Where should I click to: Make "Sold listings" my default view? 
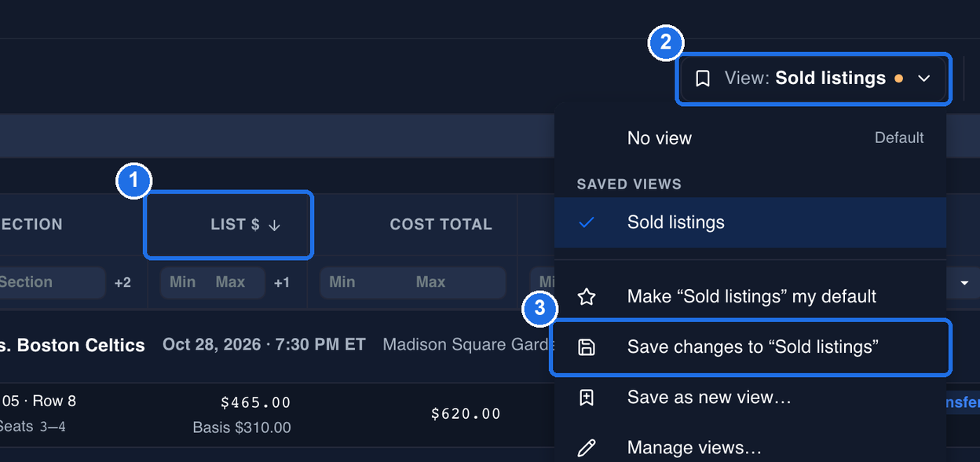[750, 296]
